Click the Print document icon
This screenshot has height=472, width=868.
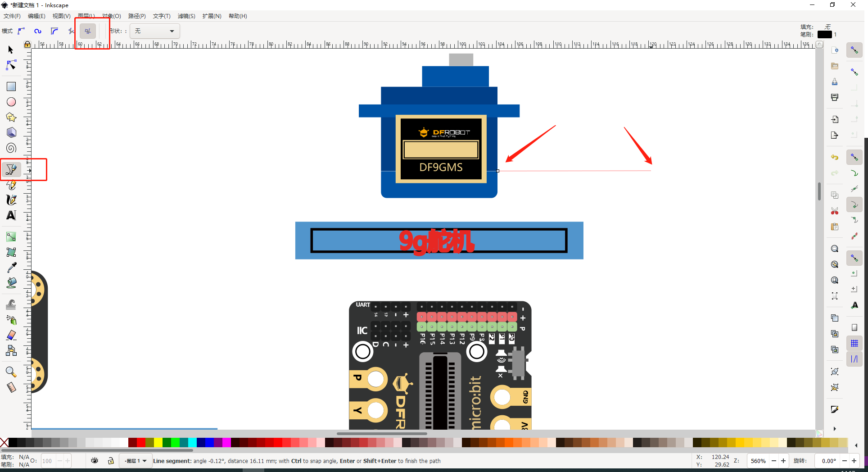click(835, 97)
